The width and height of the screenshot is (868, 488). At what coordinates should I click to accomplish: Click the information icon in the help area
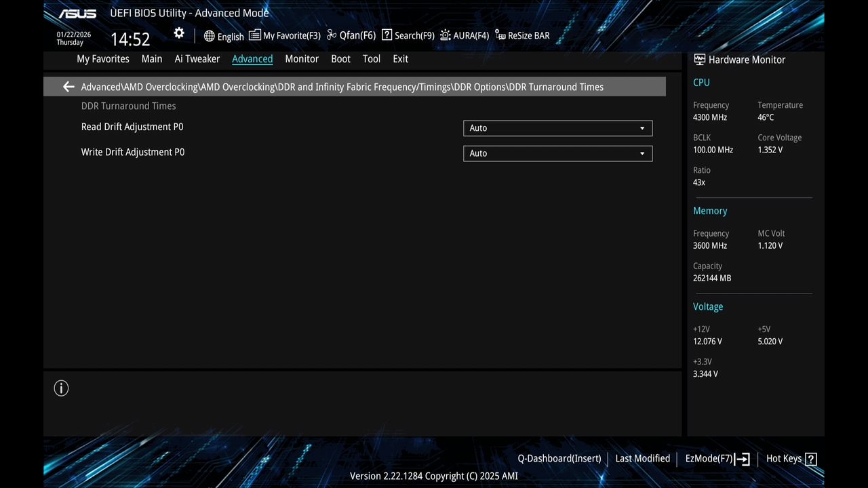tap(61, 388)
